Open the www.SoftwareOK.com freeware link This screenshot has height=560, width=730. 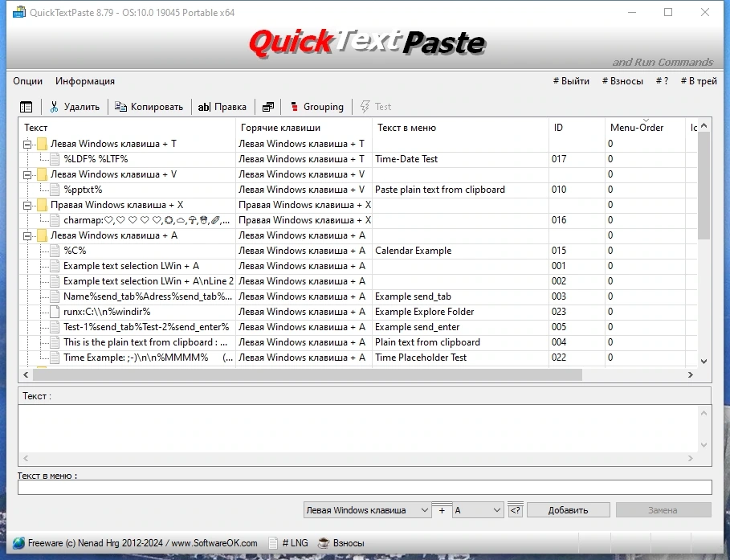coord(214,543)
